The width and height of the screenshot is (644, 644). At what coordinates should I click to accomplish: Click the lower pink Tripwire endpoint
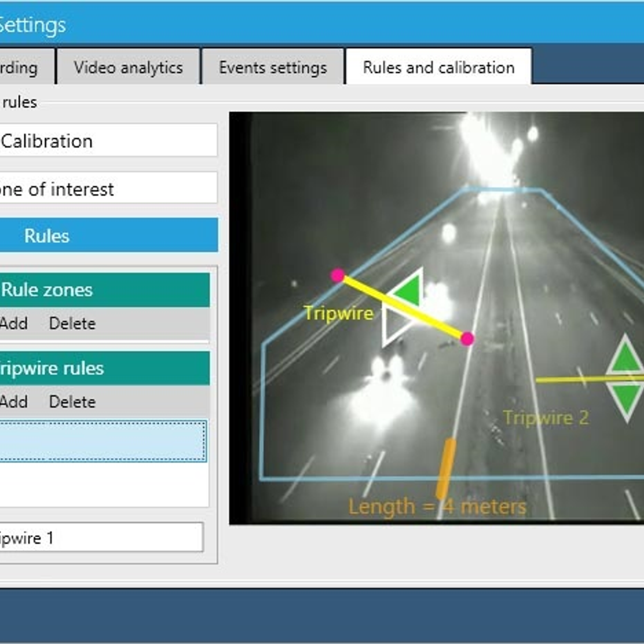pyautogui.click(x=467, y=339)
